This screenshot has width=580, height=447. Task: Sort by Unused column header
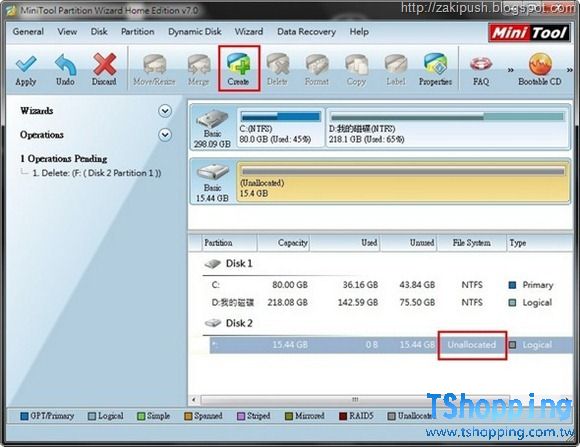pyautogui.click(x=409, y=243)
